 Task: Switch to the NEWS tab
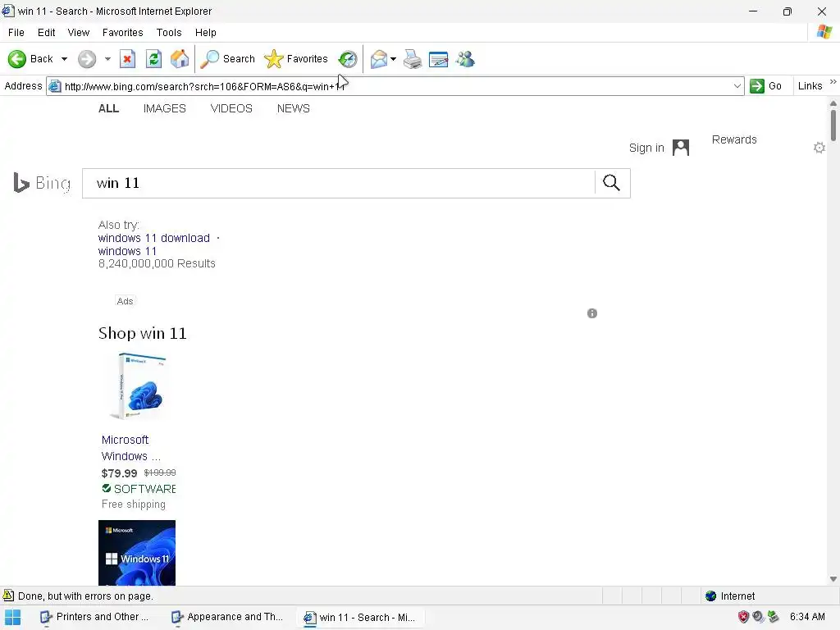point(294,108)
